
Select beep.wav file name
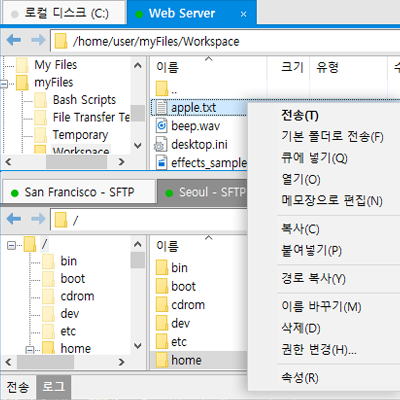tap(196, 126)
